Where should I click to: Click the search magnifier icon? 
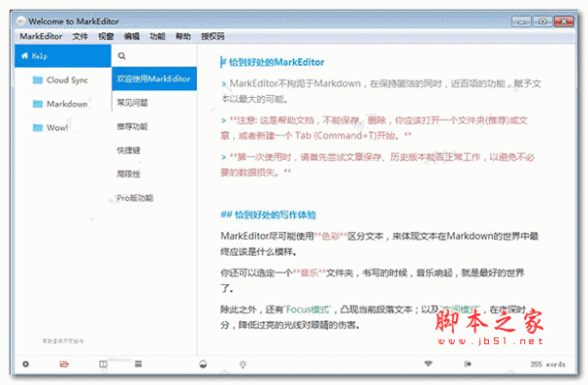(x=122, y=56)
